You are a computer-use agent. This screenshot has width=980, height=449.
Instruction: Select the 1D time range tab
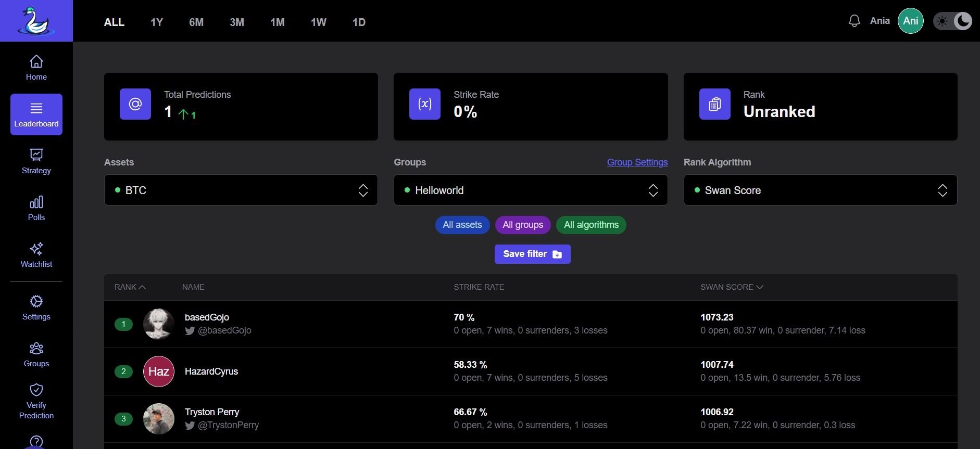[359, 22]
